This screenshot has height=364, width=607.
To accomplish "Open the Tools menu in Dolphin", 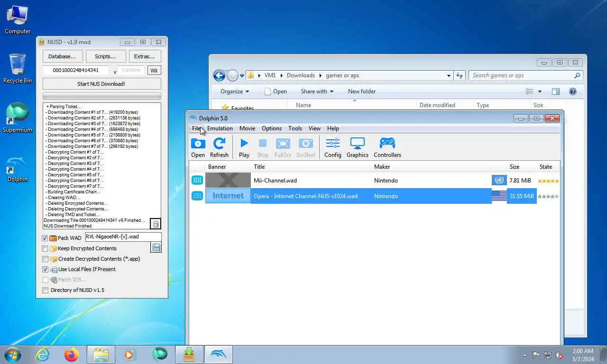I will point(295,128).
